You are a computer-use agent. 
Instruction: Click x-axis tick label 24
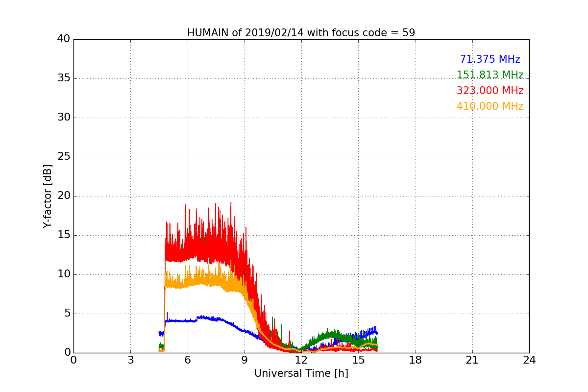pos(529,360)
